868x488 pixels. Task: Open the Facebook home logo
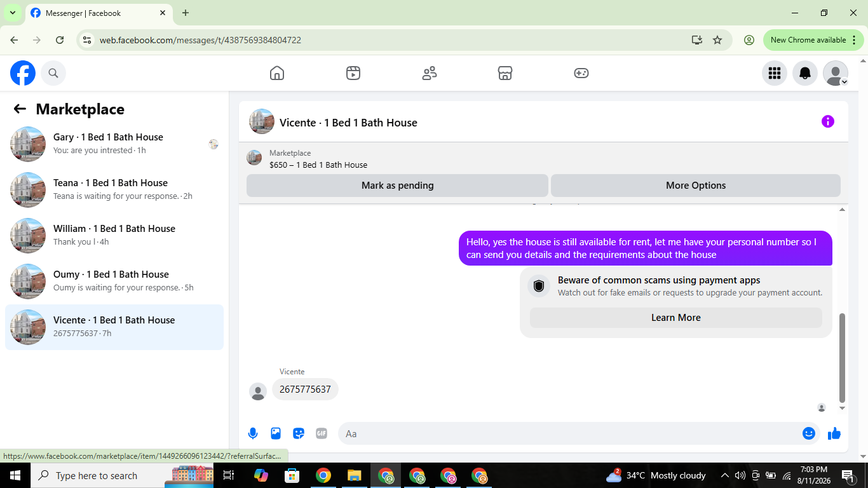pos(23,73)
